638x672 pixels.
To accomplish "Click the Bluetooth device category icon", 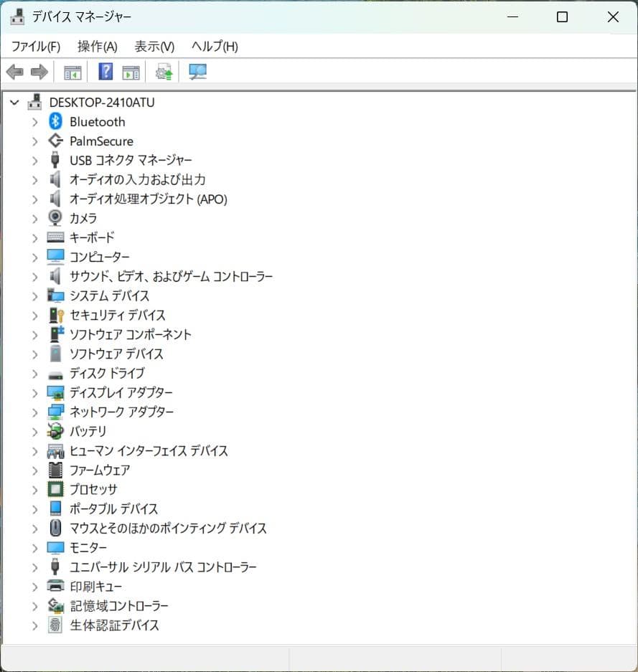I will 55,121.
